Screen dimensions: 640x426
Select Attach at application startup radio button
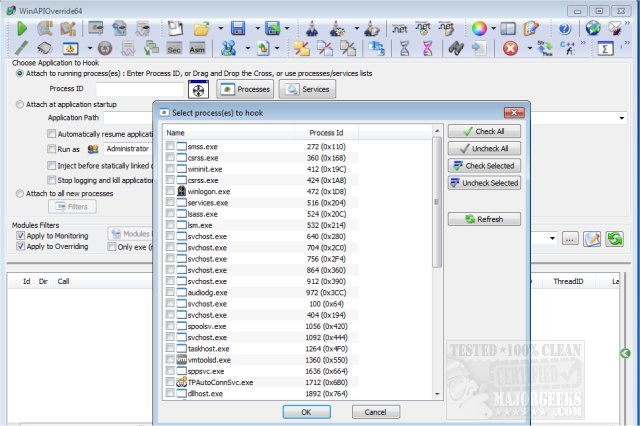[x=20, y=104]
